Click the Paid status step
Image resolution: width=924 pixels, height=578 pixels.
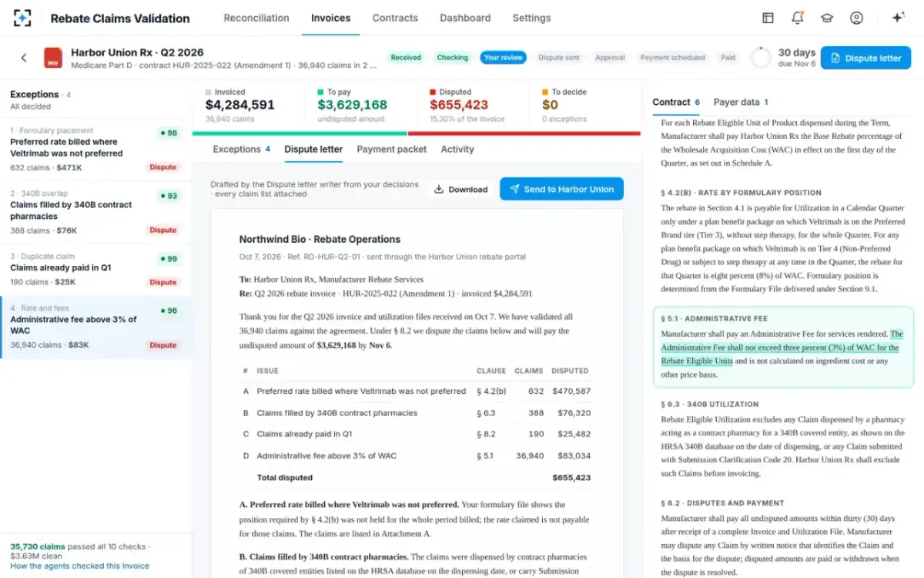(728, 58)
